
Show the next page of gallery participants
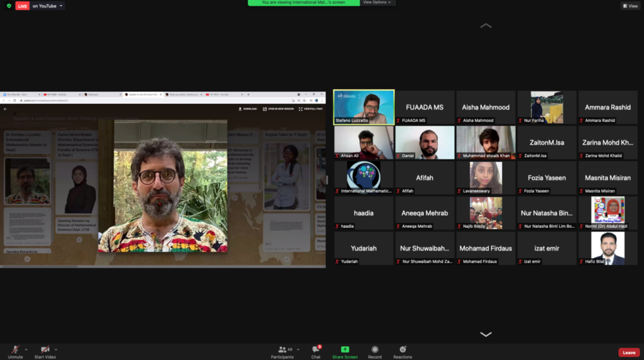point(486,334)
